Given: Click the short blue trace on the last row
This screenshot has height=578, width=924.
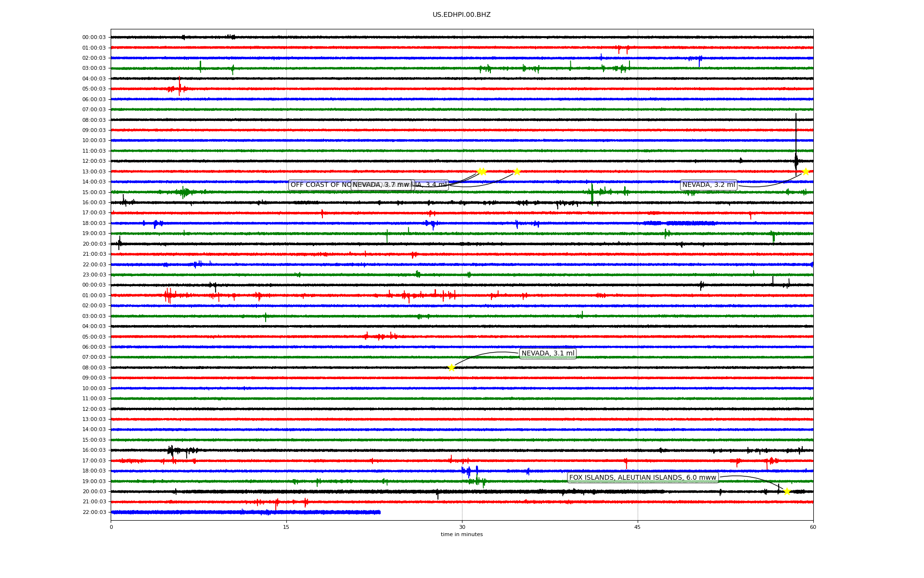Looking at the screenshot, I should 245,512.
